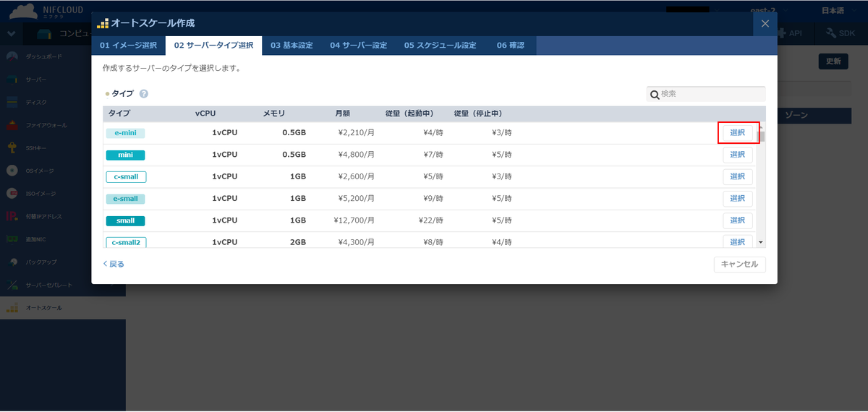The image size is (868, 412).
Task: Open the 05 スケジュール設定 tab
Action: (441, 46)
